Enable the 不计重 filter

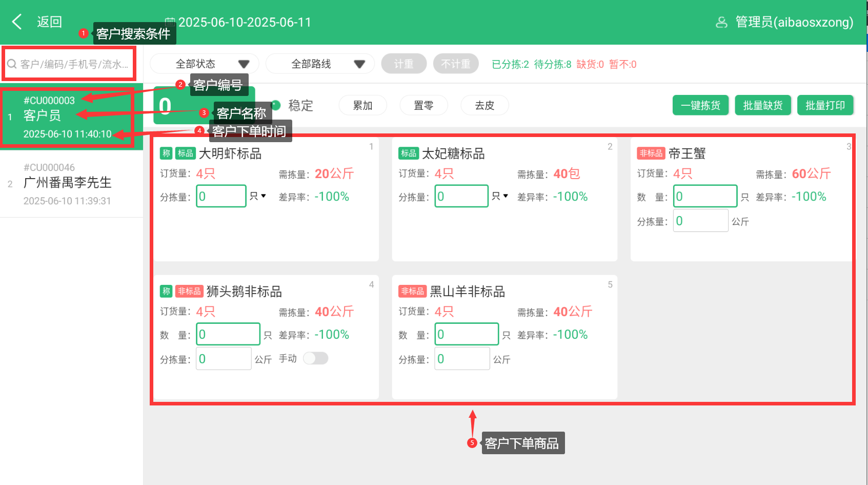coord(455,64)
